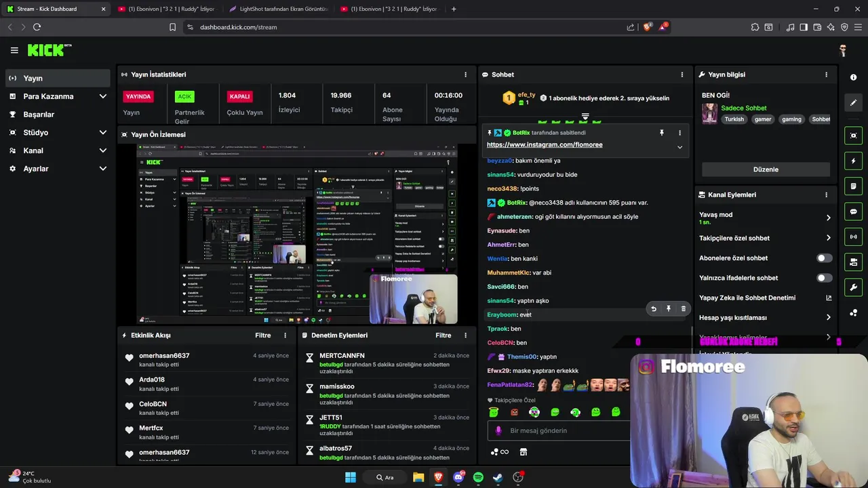Open the instagram.com/flomoree link in the pinned message
The image size is (868, 488).
click(545, 145)
